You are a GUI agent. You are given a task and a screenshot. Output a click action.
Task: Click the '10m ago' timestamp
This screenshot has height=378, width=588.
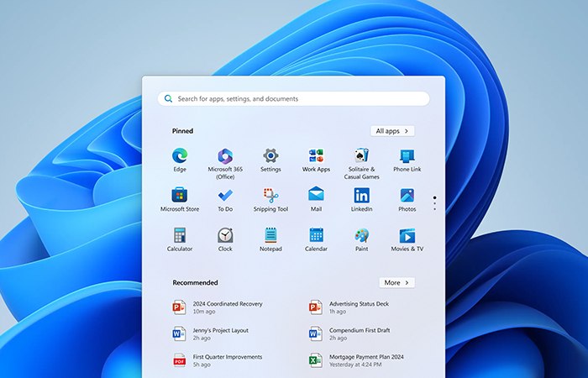pyautogui.click(x=204, y=312)
